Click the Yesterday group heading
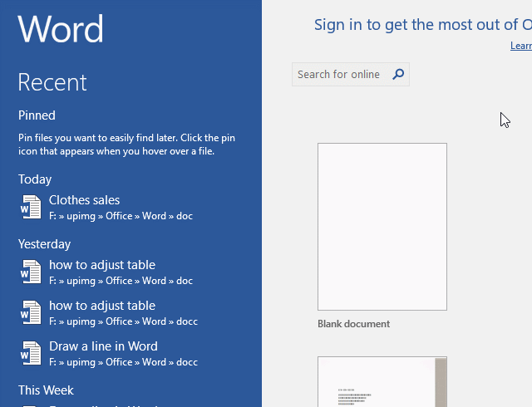This screenshot has width=532, height=407. pos(44,244)
